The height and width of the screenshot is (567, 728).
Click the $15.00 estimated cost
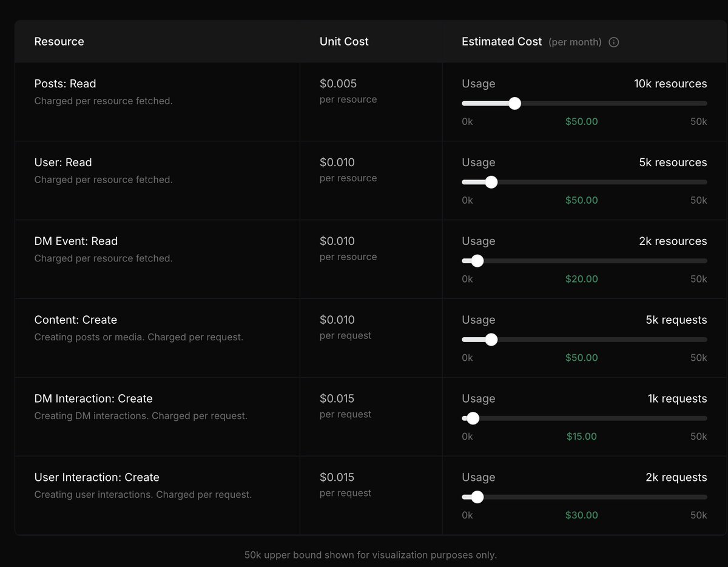point(582,437)
